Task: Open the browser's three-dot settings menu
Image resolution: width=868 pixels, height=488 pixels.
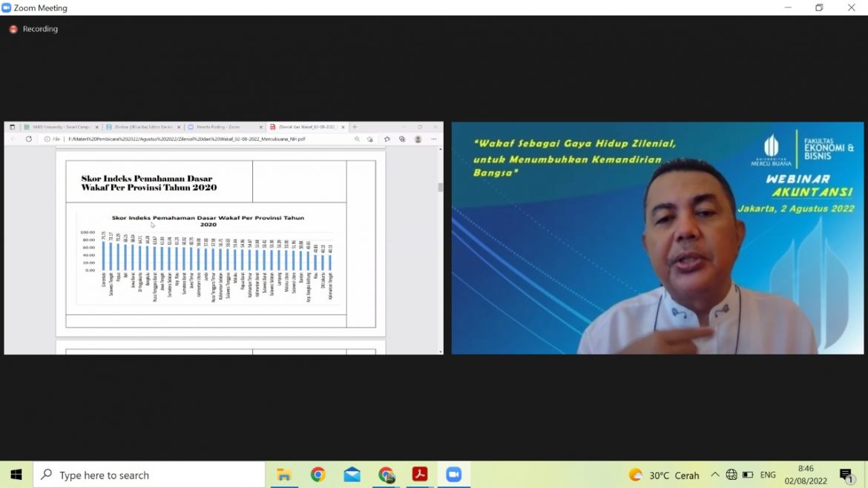Action: [434, 139]
